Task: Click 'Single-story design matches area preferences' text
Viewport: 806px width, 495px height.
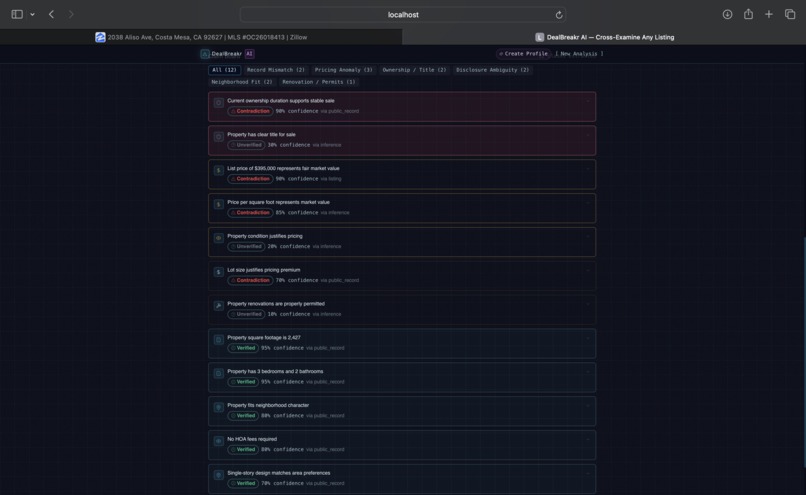Action: pyautogui.click(x=279, y=473)
